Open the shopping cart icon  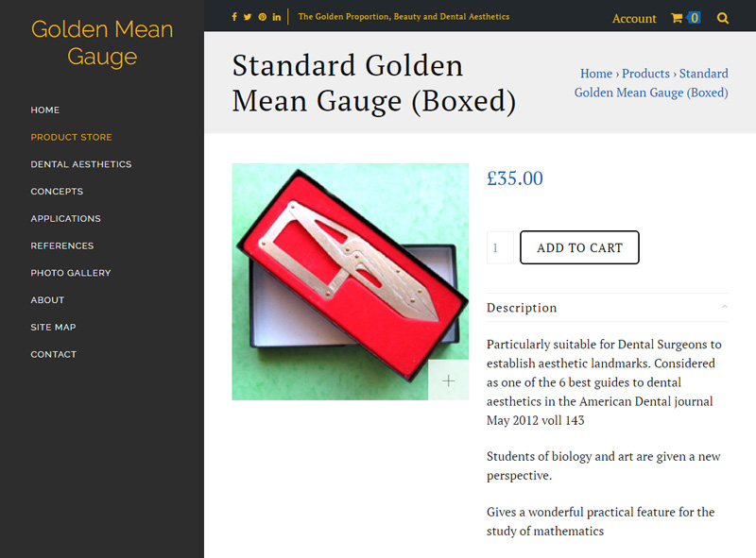click(677, 18)
